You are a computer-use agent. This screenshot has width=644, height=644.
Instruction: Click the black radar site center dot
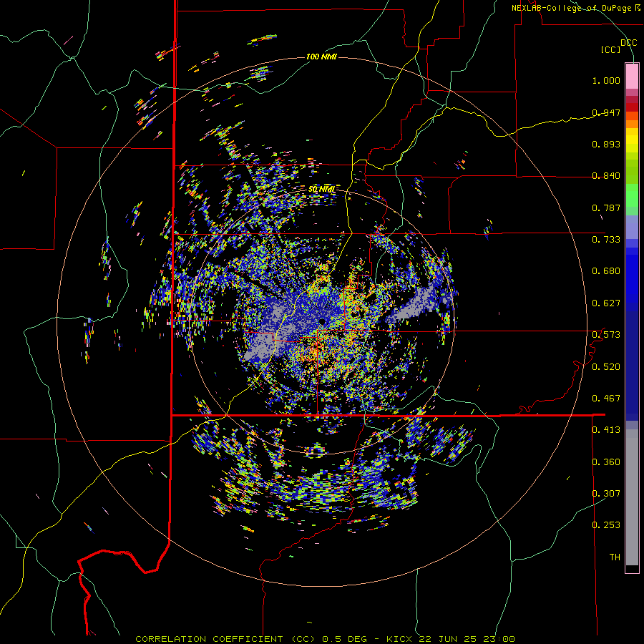(323, 321)
